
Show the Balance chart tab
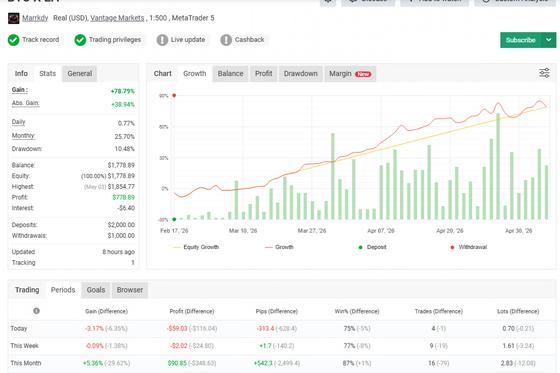pos(230,74)
